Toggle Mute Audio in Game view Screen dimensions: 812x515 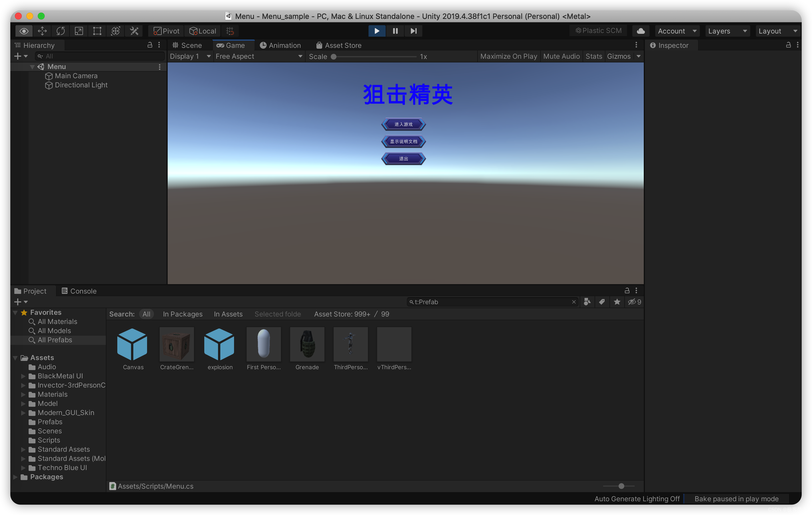561,56
